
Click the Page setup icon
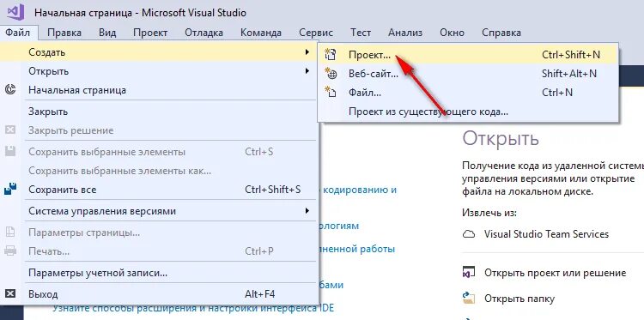click(10, 232)
